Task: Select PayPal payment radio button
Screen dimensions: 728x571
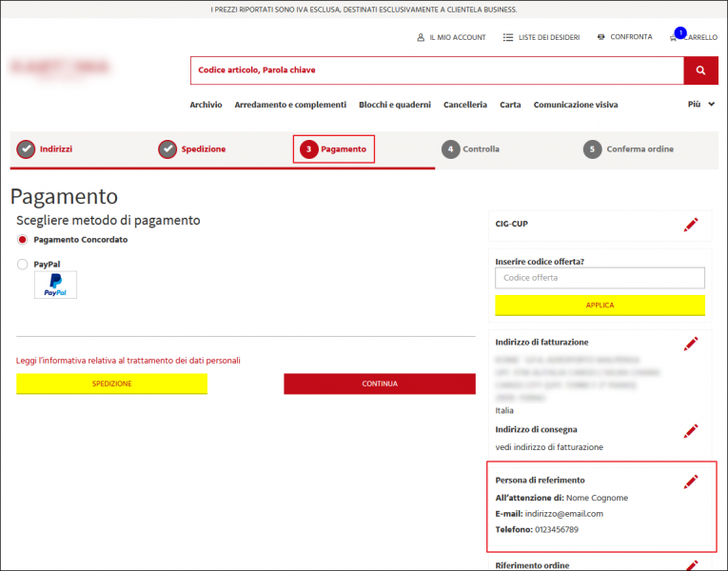Action: pos(22,265)
